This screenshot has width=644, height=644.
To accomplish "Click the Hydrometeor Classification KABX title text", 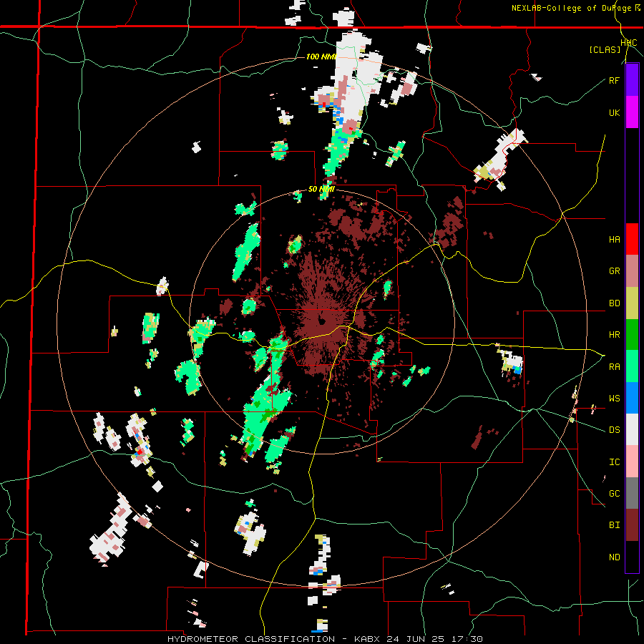I will coord(325,639).
